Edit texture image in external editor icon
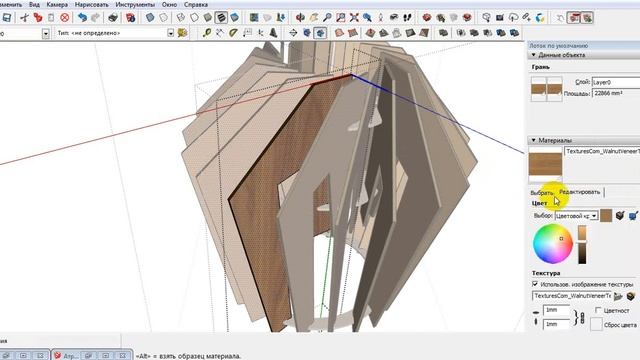The width and height of the screenshot is (640, 360). click(x=631, y=296)
